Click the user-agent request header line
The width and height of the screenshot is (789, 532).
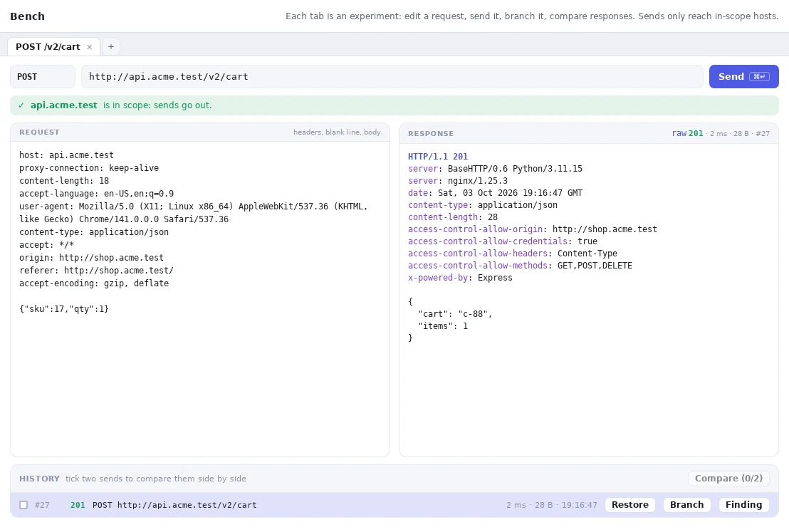pos(194,213)
